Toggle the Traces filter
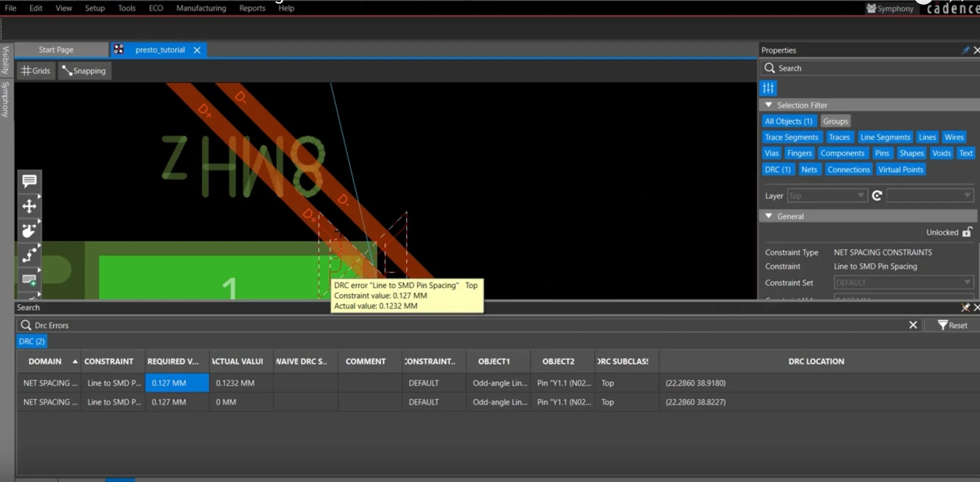The height and width of the screenshot is (482, 980). (839, 137)
